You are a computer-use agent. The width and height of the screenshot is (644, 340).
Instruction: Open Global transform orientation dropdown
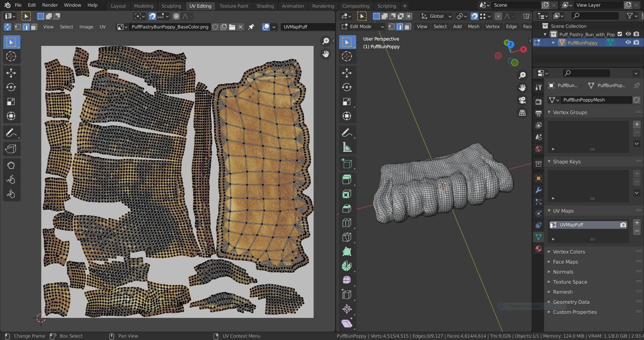click(436, 16)
